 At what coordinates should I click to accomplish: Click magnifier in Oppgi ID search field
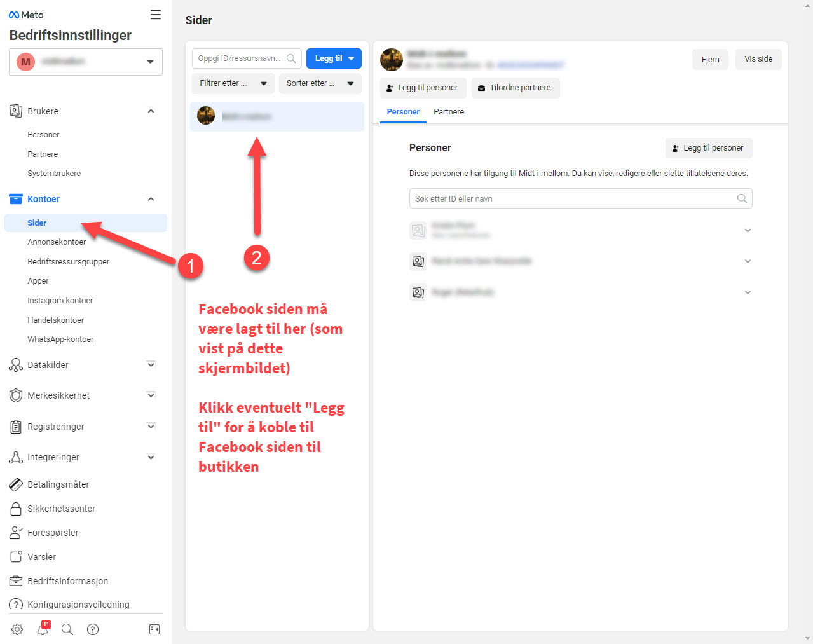pyautogui.click(x=291, y=58)
